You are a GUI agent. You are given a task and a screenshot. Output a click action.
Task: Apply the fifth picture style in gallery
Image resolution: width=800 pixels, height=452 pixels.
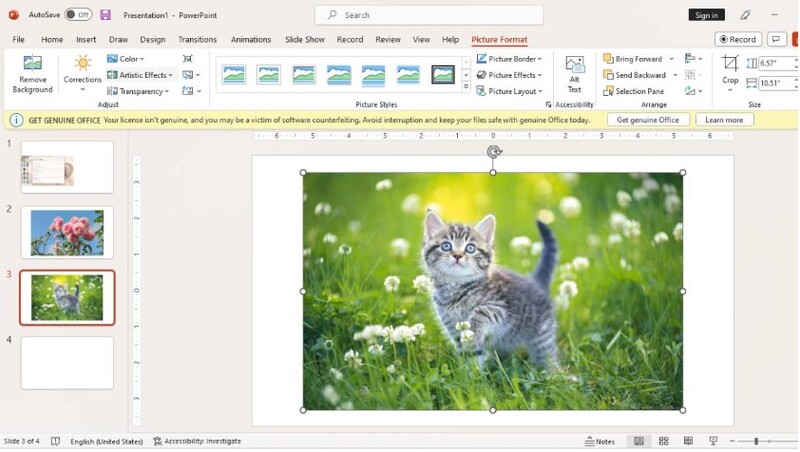(x=373, y=75)
